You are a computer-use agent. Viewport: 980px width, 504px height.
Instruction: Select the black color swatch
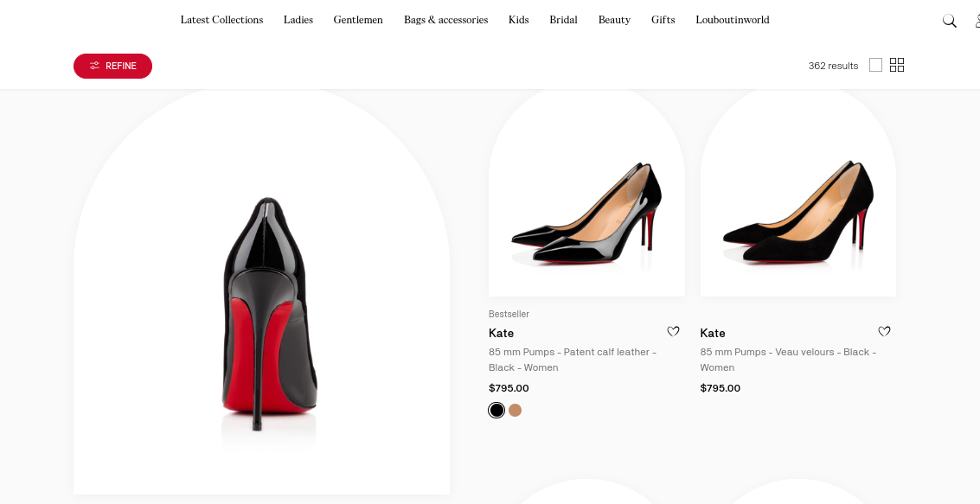pyautogui.click(x=496, y=411)
